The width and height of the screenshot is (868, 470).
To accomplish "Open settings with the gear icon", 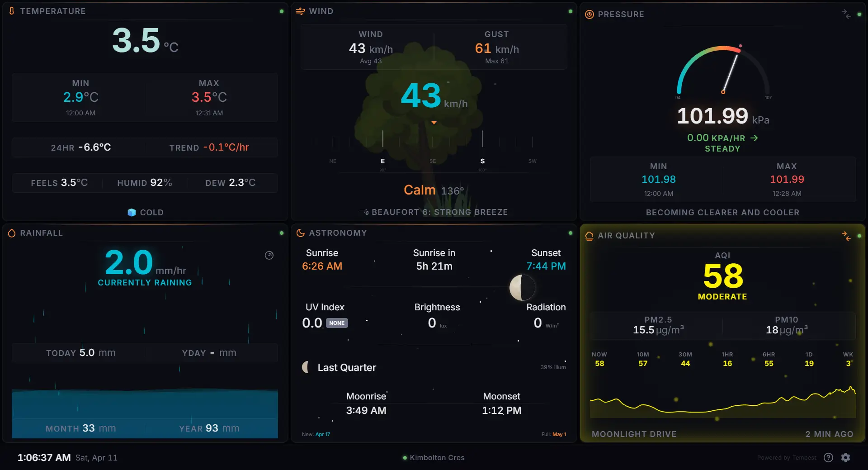I will (x=845, y=457).
